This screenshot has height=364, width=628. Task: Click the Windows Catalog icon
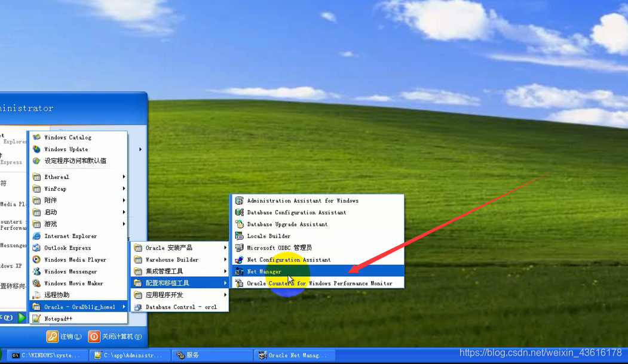37,137
